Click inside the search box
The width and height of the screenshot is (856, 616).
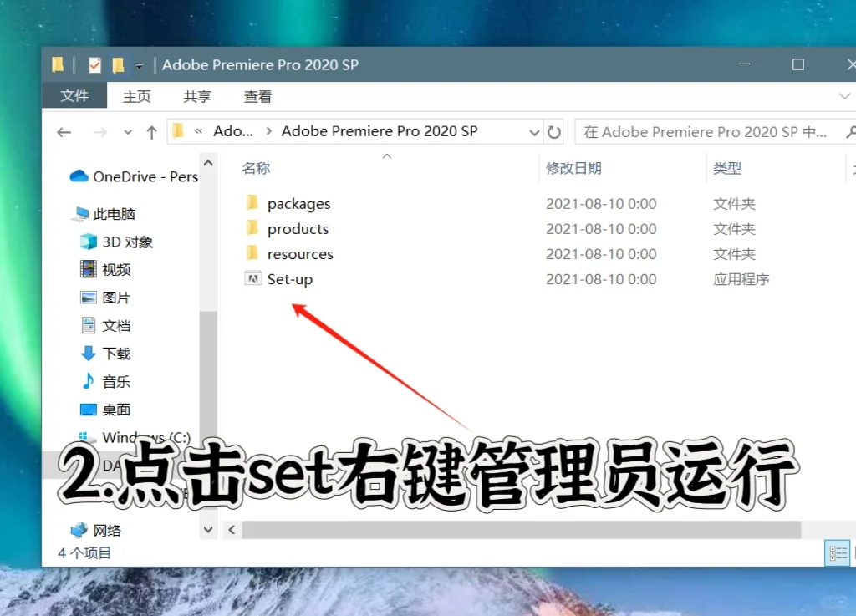(x=711, y=131)
